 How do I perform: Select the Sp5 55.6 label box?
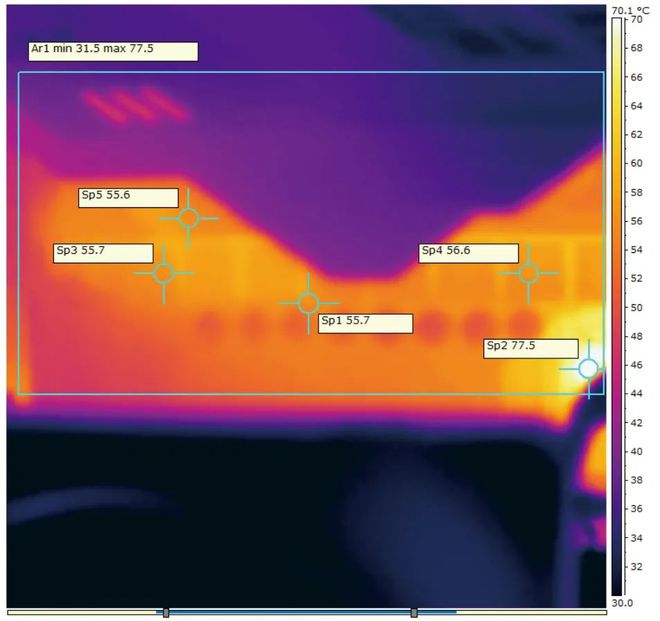tap(128, 198)
